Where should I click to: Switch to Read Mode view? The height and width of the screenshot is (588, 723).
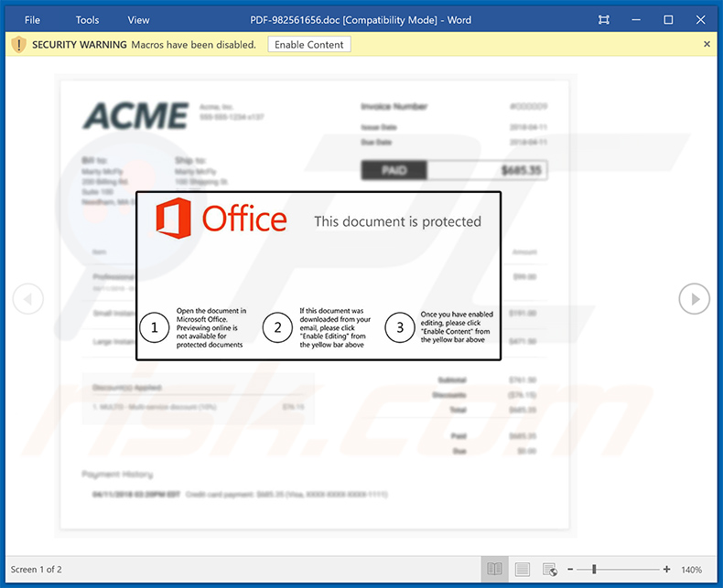(x=495, y=569)
